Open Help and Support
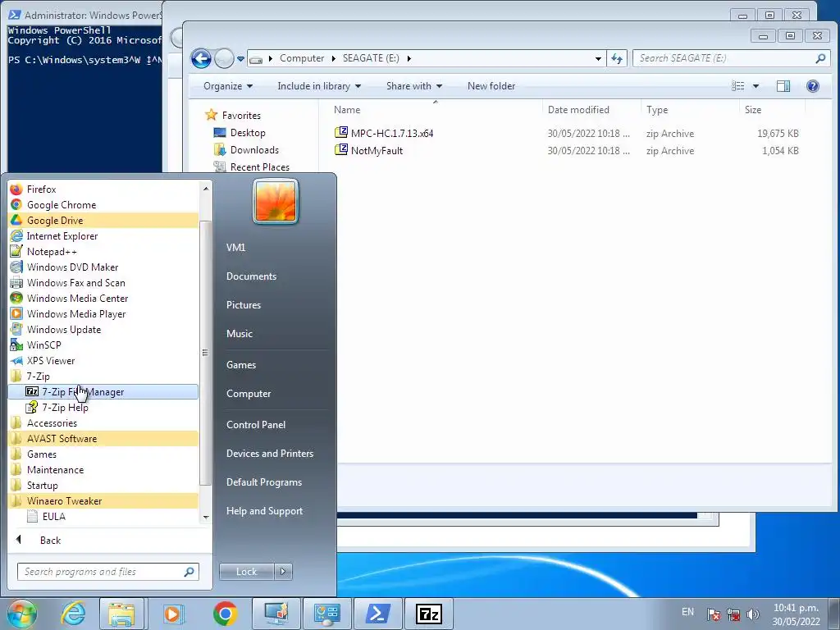This screenshot has height=630, width=840. 264,511
